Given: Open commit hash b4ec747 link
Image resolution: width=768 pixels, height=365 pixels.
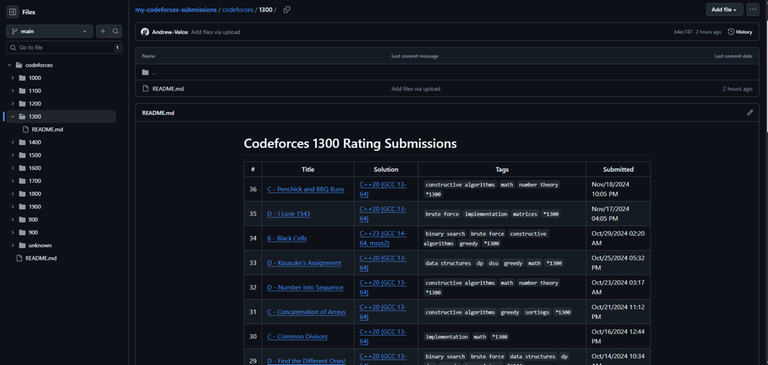Looking at the screenshot, I should [x=683, y=32].
